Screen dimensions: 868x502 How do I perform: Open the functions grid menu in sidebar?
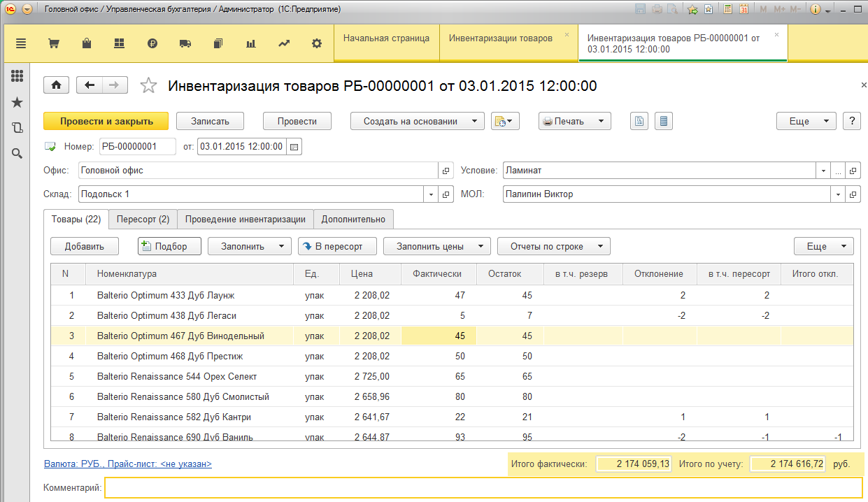pos(17,76)
